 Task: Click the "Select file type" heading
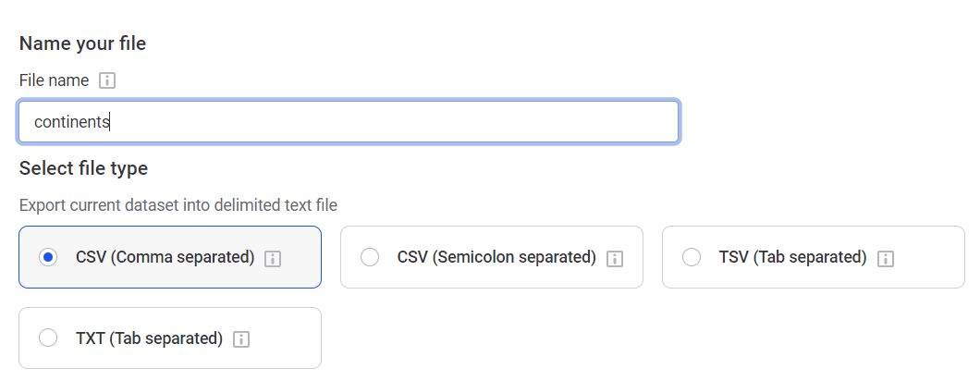point(83,168)
